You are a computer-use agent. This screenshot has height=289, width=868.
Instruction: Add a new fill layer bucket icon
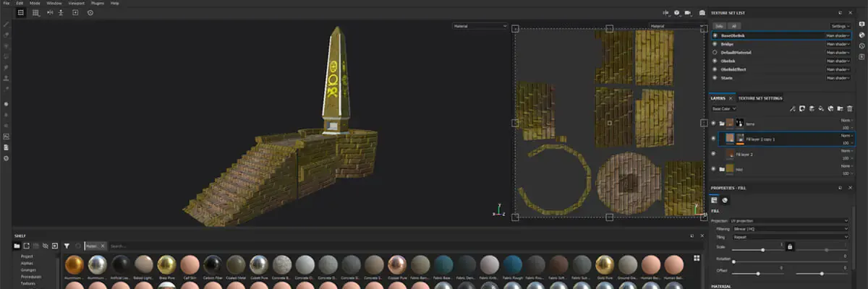822,108
